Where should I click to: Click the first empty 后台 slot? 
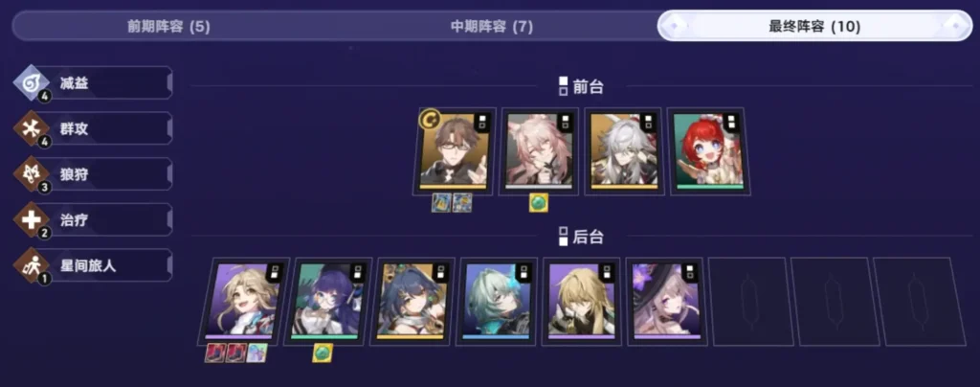point(748,302)
